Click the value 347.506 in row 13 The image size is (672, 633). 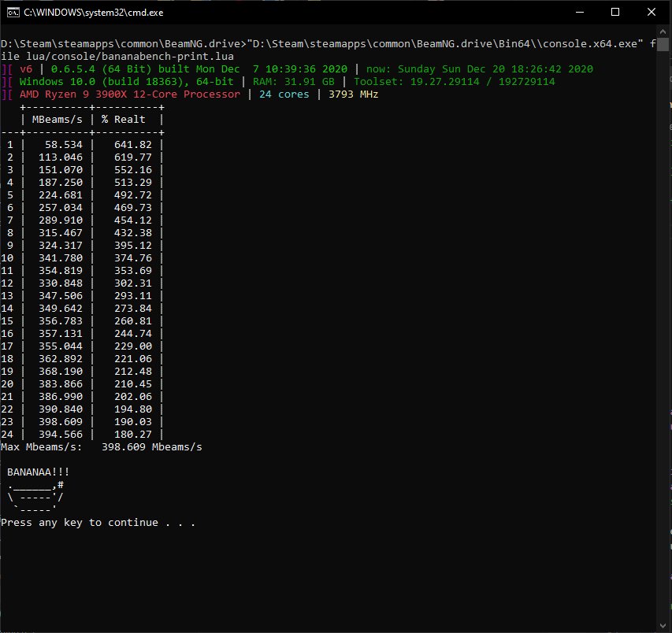[61, 296]
